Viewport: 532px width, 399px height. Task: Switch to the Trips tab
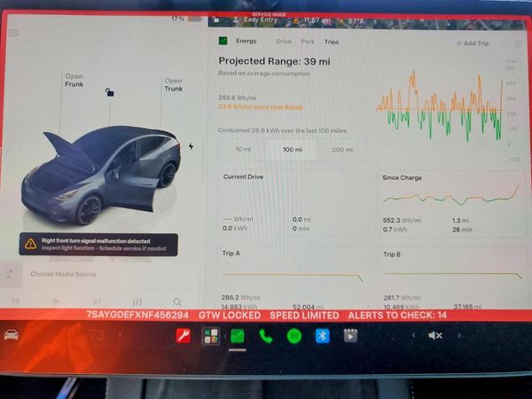click(332, 42)
